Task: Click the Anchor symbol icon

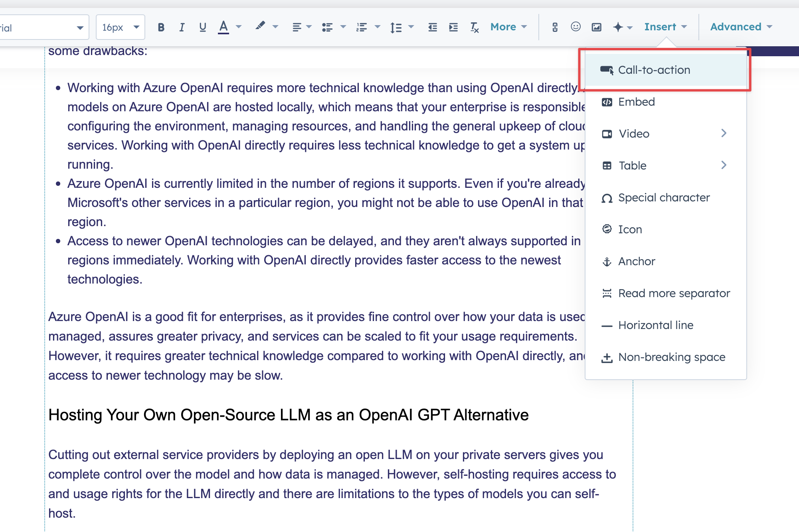Action: coord(607,262)
